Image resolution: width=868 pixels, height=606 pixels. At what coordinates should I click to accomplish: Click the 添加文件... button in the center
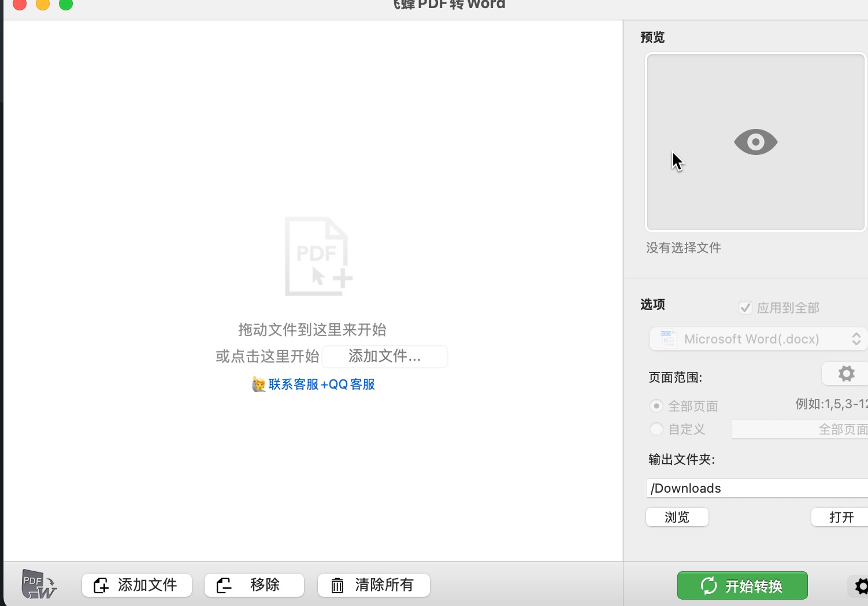click(x=384, y=356)
